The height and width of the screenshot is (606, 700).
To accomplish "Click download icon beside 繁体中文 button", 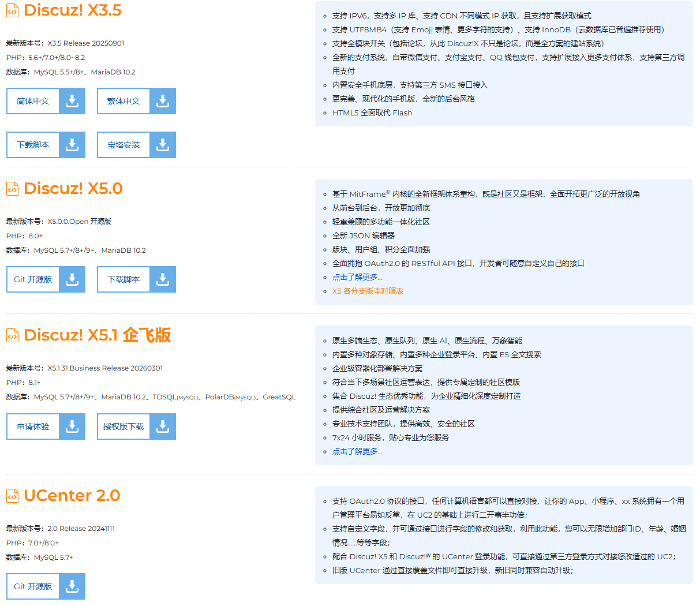I will click(x=163, y=101).
